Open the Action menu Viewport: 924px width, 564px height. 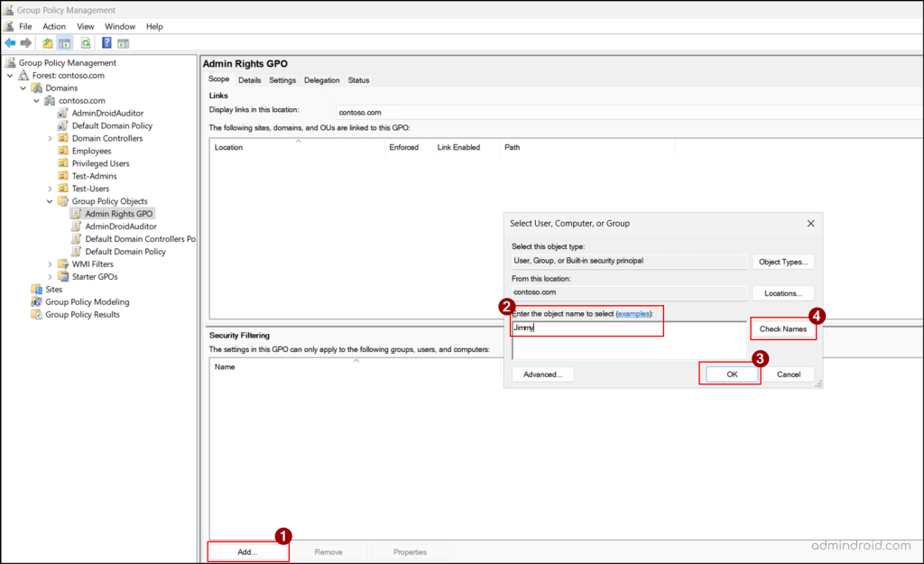pyautogui.click(x=54, y=26)
